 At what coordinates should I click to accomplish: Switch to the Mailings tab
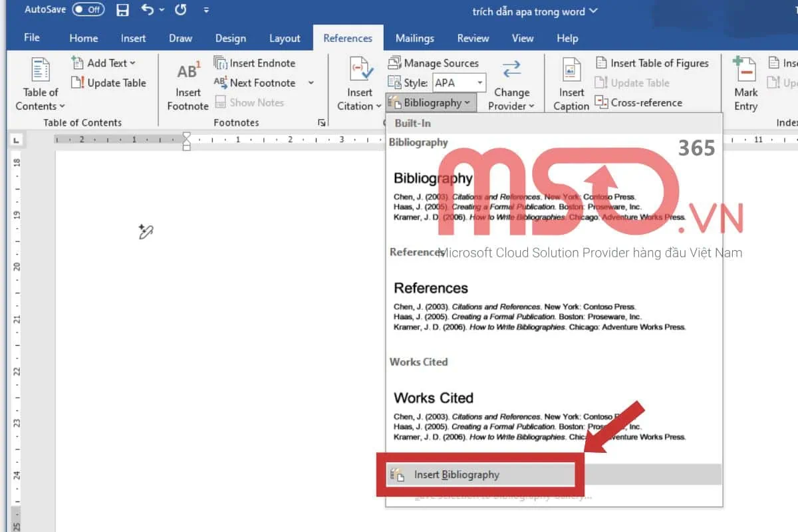pos(414,38)
